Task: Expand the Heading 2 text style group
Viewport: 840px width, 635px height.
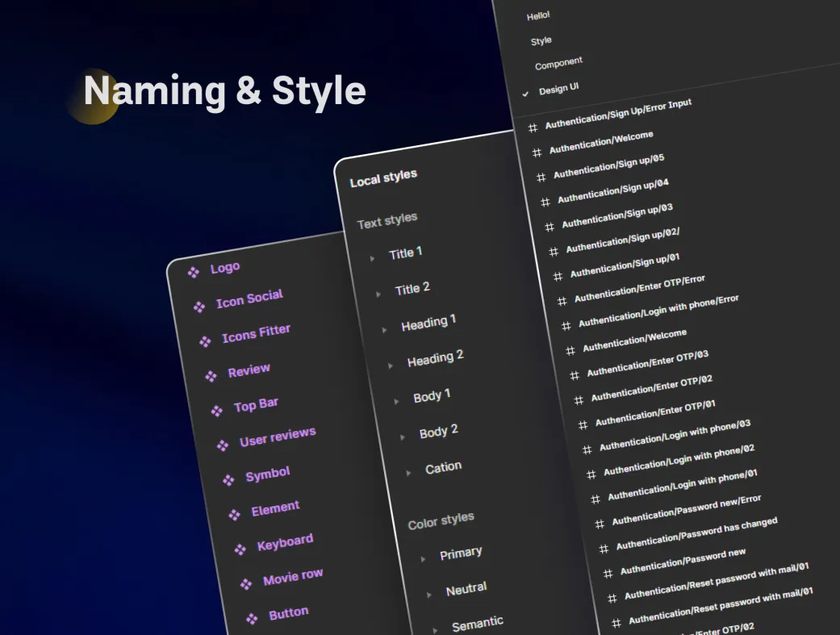Action: (x=391, y=366)
